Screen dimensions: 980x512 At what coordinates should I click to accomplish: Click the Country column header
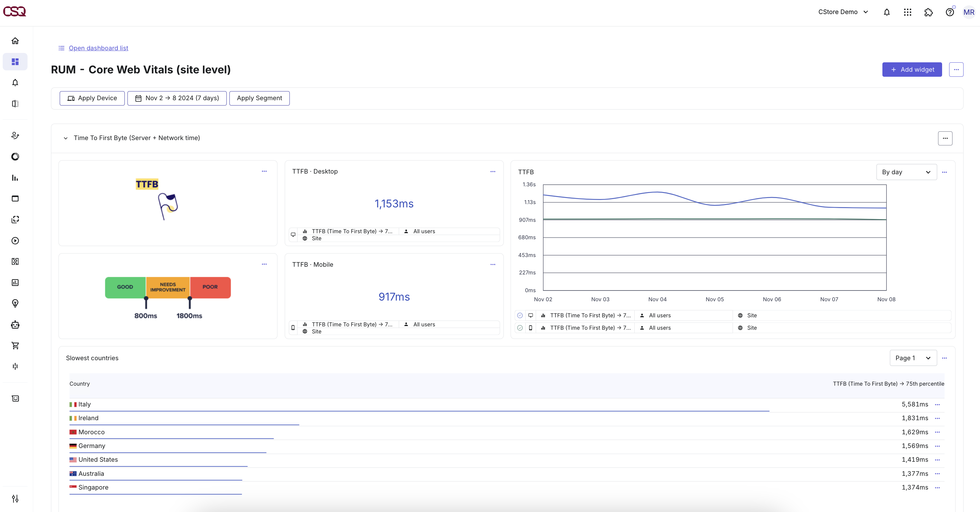tap(79, 384)
